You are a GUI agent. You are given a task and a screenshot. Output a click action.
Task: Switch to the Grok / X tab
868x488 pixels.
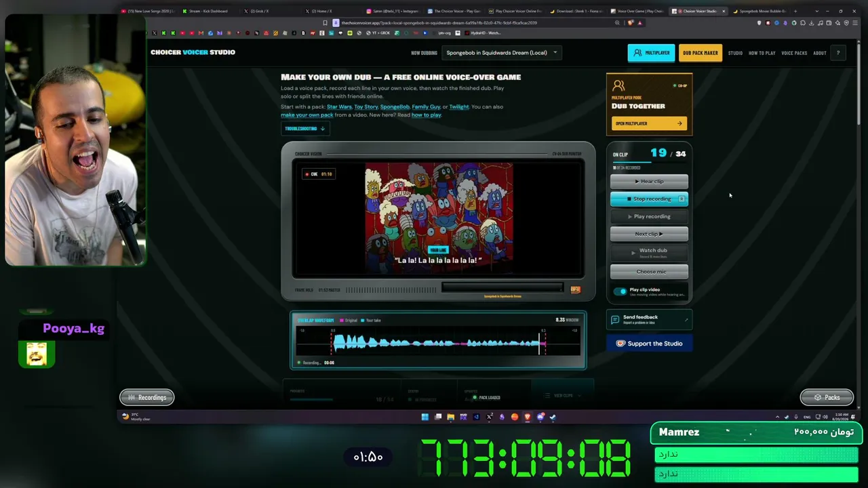tap(267, 11)
